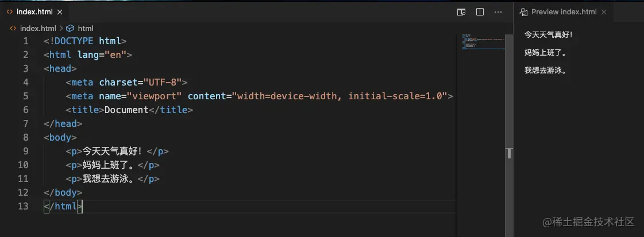This screenshot has height=237, width=644.
Task: Click 我想去游泳。 paragraph in preview
Action: point(546,70)
